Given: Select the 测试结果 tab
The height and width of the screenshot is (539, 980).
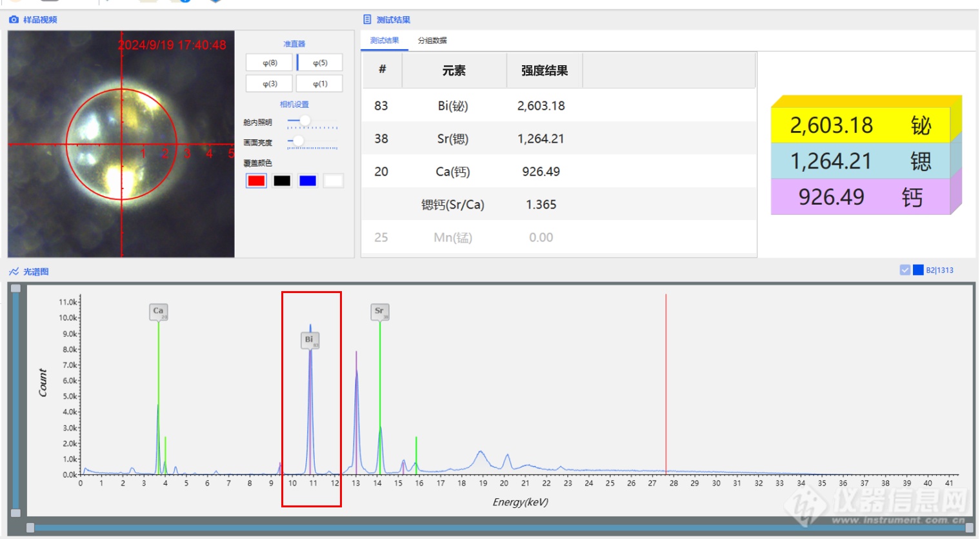Looking at the screenshot, I should pyautogui.click(x=384, y=40).
